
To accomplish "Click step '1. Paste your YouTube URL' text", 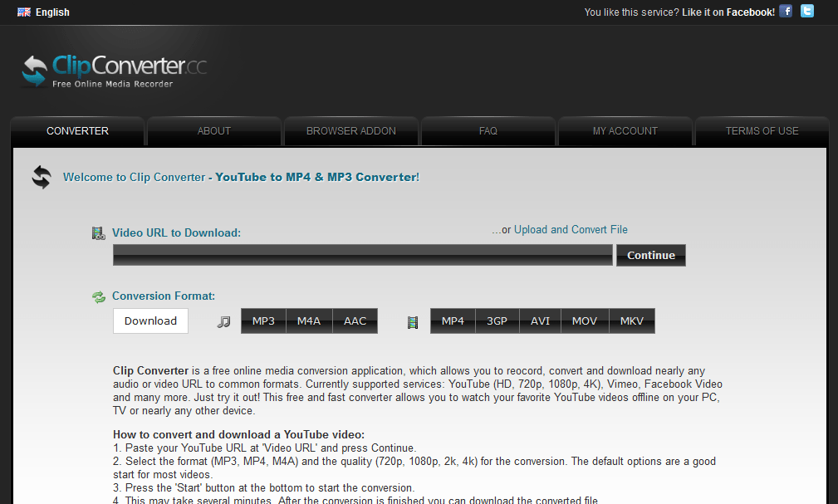I will click(265, 448).
